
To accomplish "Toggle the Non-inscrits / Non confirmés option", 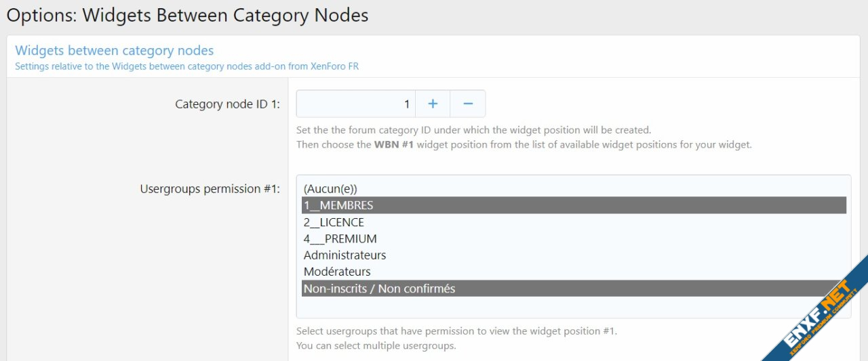I will [379, 289].
